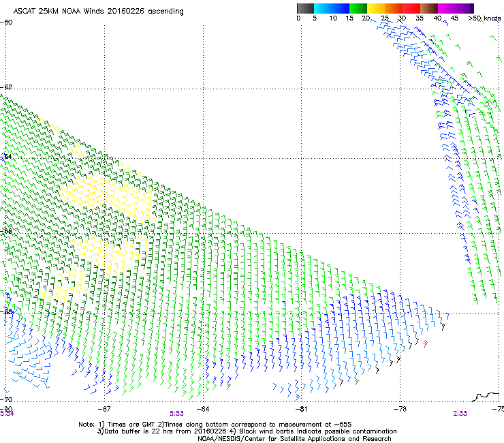Select the cyan 5-10 knots color segment
The image size is (504, 443).
323,8
